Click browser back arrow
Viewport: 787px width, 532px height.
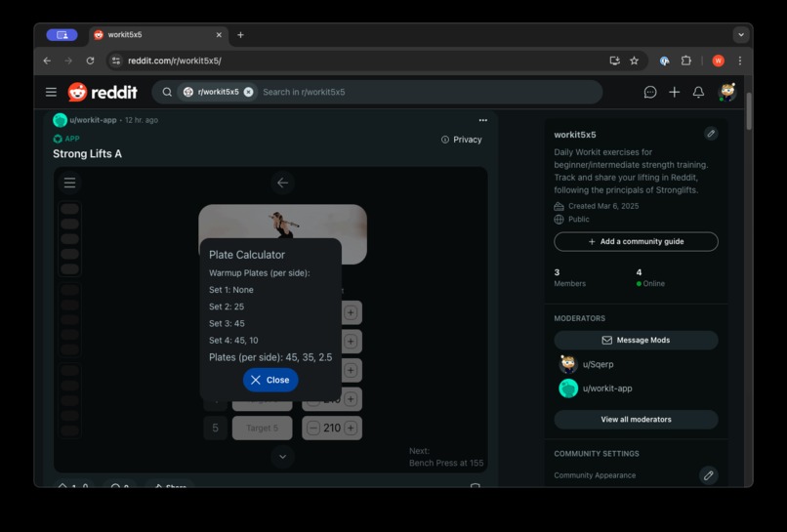point(47,61)
